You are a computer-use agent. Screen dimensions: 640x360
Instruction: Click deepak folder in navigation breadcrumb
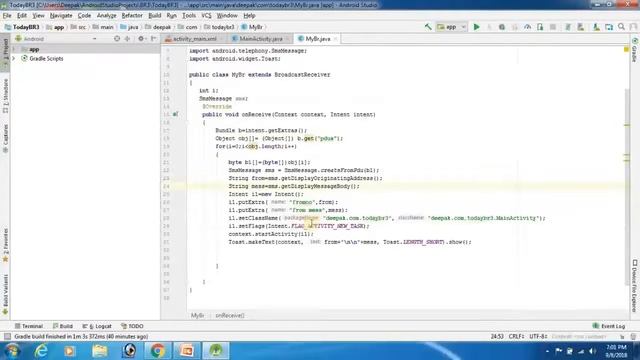tap(158, 27)
